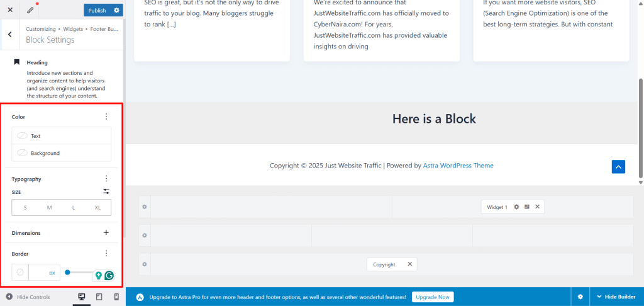
Task: Click the Publish button
Action: point(97,10)
